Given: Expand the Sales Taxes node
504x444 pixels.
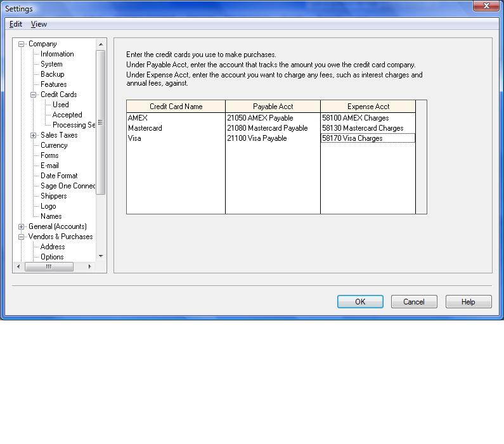Looking at the screenshot, I should point(33,135).
